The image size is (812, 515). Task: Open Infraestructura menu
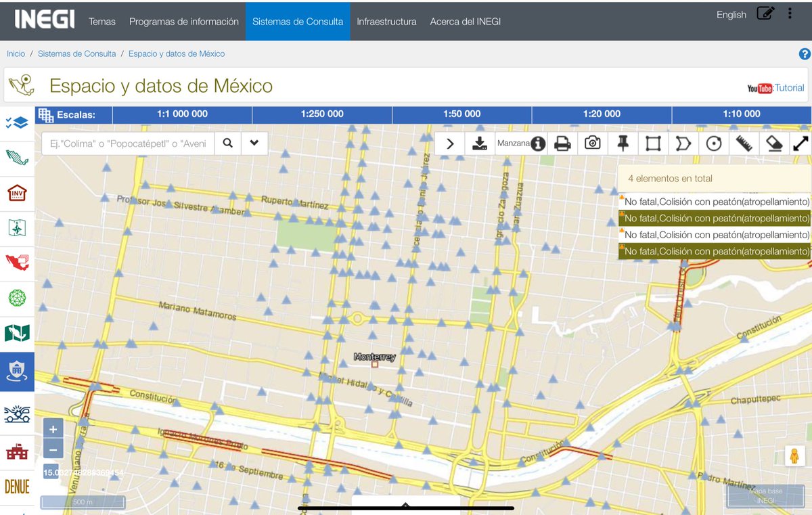tap(387, 22)
